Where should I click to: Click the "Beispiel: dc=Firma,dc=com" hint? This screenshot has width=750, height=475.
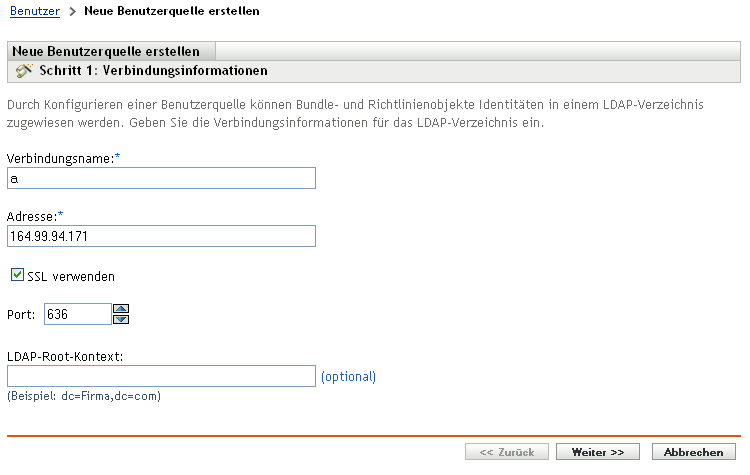(84, 396)
